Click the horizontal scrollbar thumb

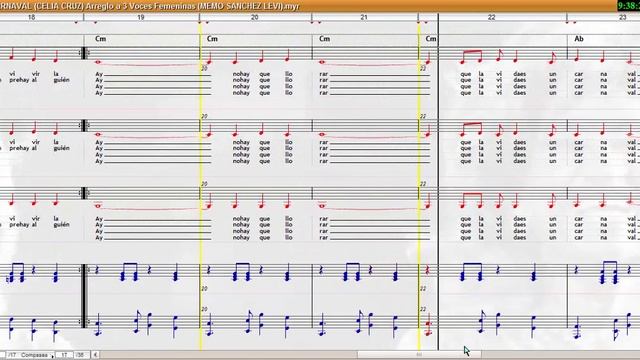point(419,355)
